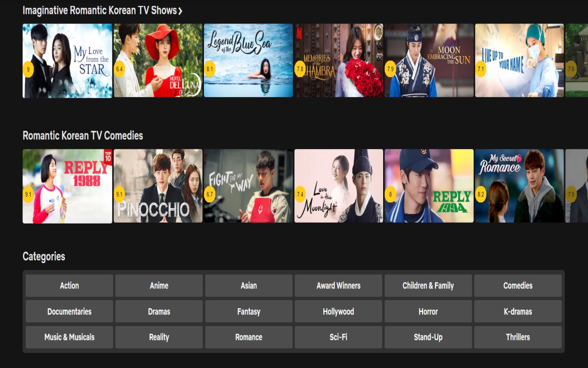
Task: Browse Music & Musicals category
Action: click(x=69, y=337)
